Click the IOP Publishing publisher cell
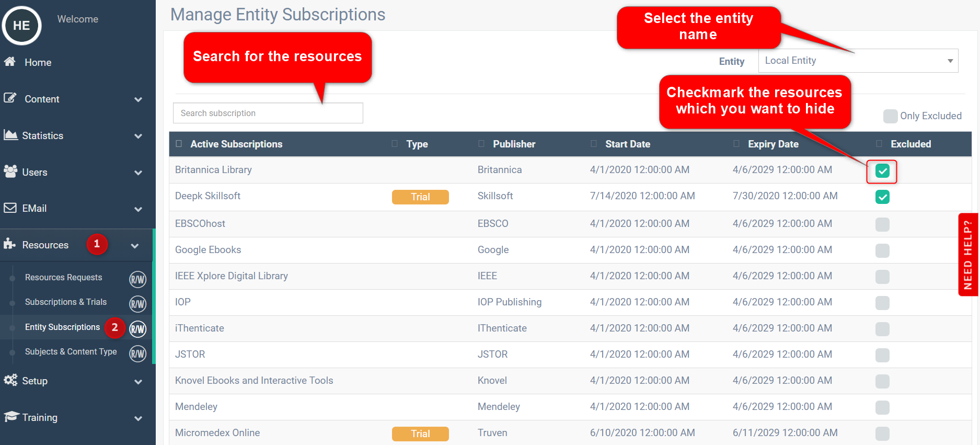This screenshot has height=445, width=980. (510, 302)
